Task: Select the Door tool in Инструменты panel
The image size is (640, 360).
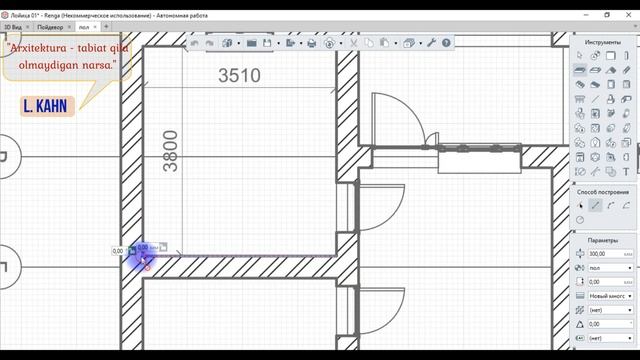Action: click(611, 84)
